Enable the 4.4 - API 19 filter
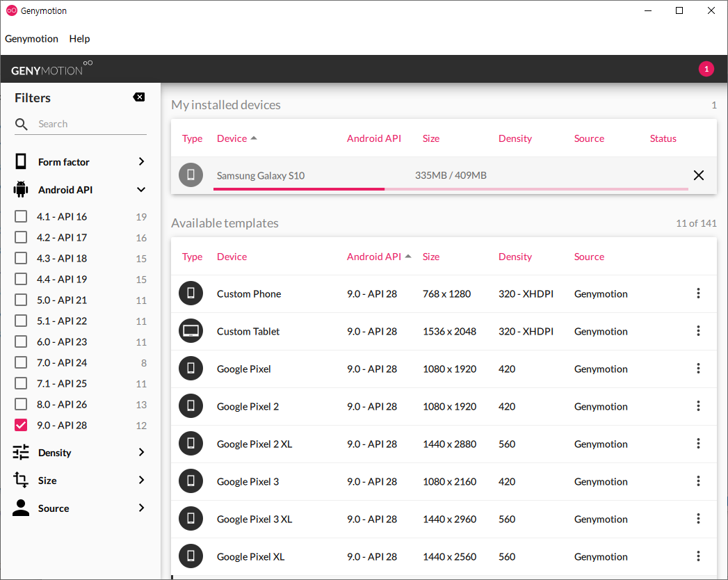 pos(21,279)
